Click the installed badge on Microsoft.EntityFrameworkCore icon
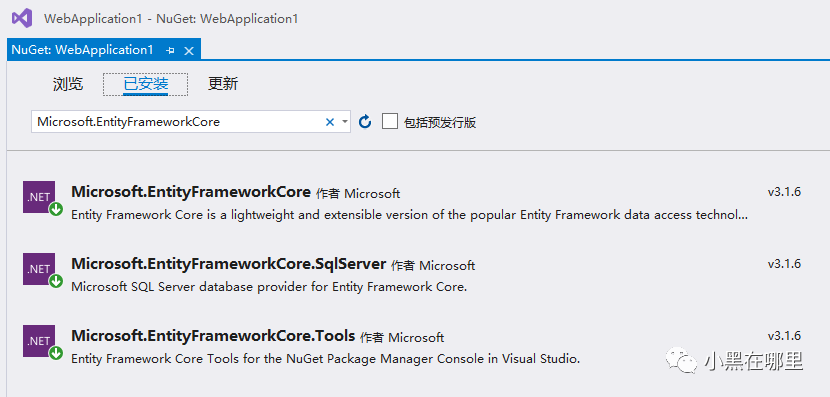This screenshot has height=397, width=830. (x=56, y=209)
